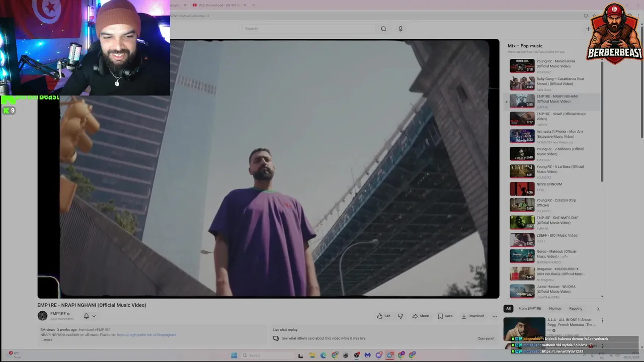
Task: Click the YouTube search magnifier button
Action: tap(383, 29)
